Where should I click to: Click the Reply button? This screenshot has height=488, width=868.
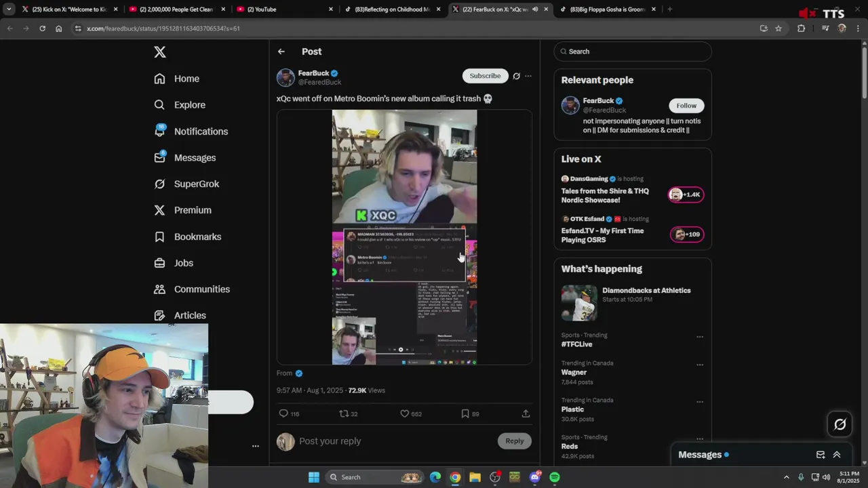(x=515, y=441)
